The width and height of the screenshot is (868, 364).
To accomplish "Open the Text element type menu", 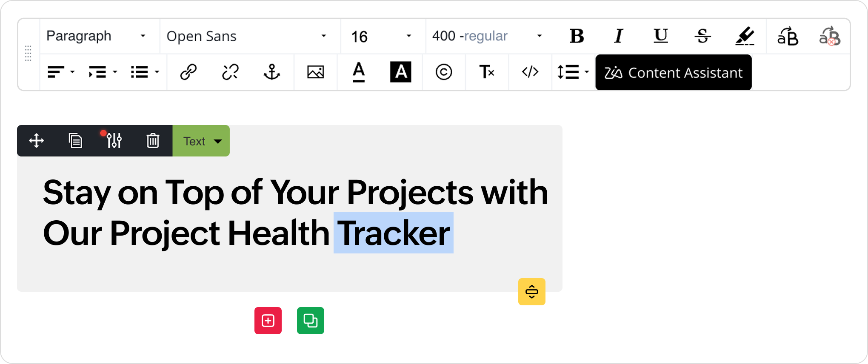I will [x=201, y=141].
